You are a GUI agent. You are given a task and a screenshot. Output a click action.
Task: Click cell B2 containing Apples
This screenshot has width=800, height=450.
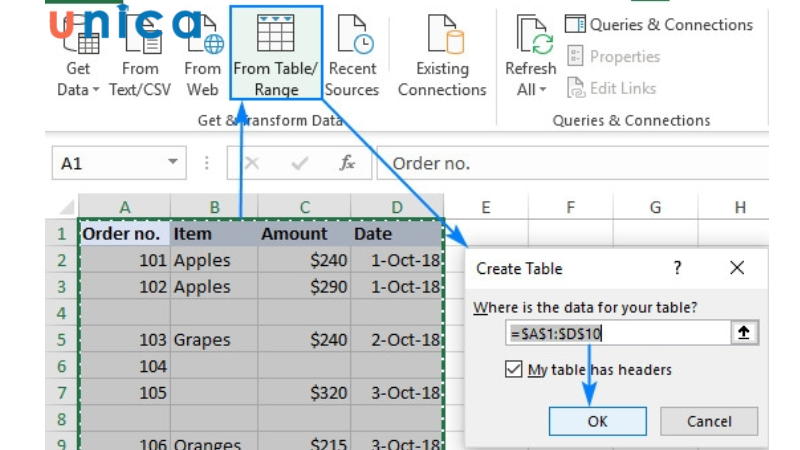pos(213,260)
